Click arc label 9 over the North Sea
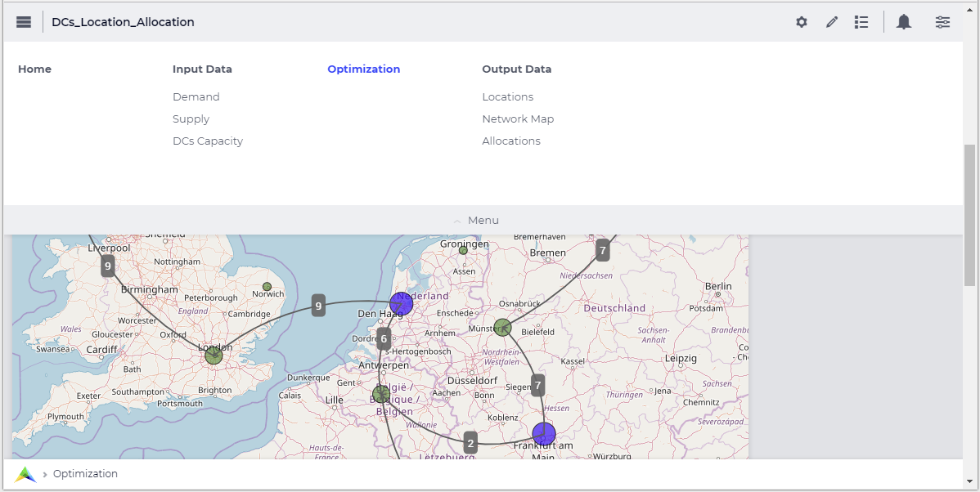Viewport: 980px width, 492px height. (x=318, y=306)
